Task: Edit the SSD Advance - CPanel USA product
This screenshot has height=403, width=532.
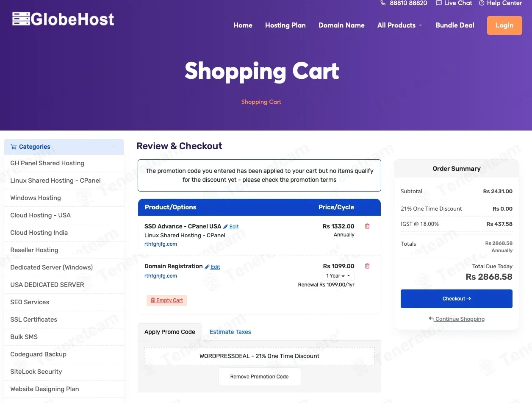Action: [231, 227]
